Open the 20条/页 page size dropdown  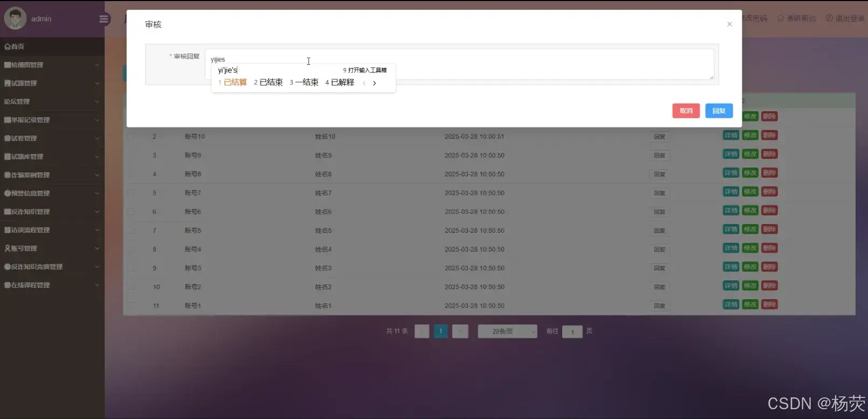tap(508, 332)
